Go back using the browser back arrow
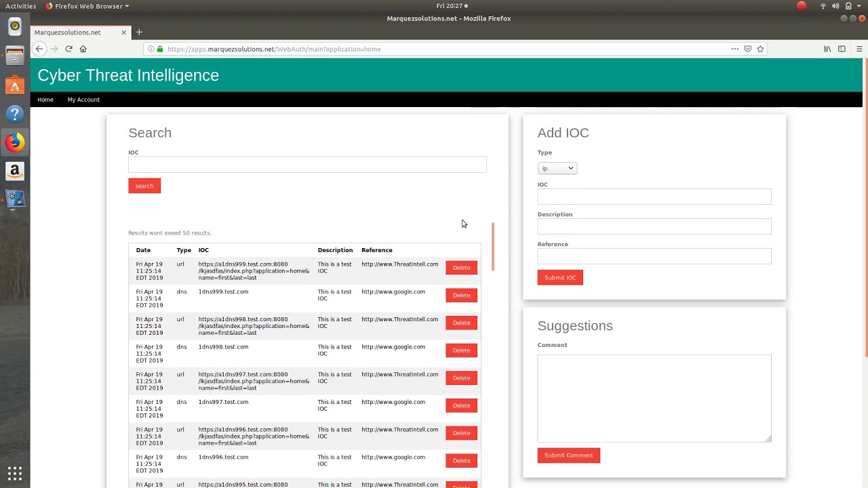The height and width of the screenshot is (488, 868). (39, 49)
